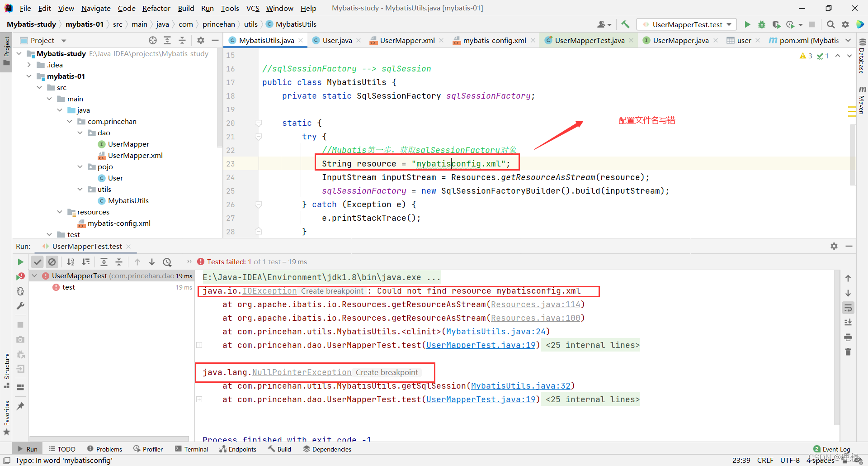This screenshot has height=466, width=868.
Task: Print console output icon
Action: pos(848,338)
